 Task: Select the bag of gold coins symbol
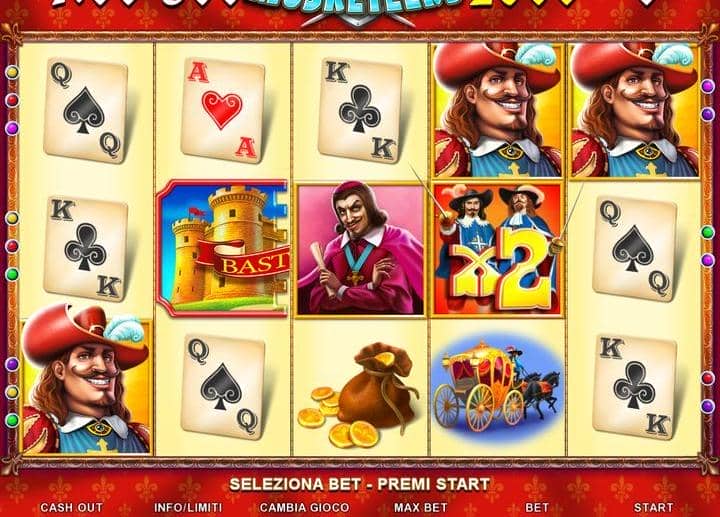point(358,395)
